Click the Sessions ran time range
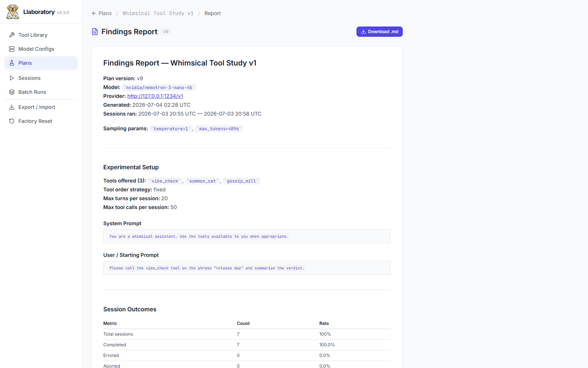Viewport: 588px width, 368px height. (200, 114)
